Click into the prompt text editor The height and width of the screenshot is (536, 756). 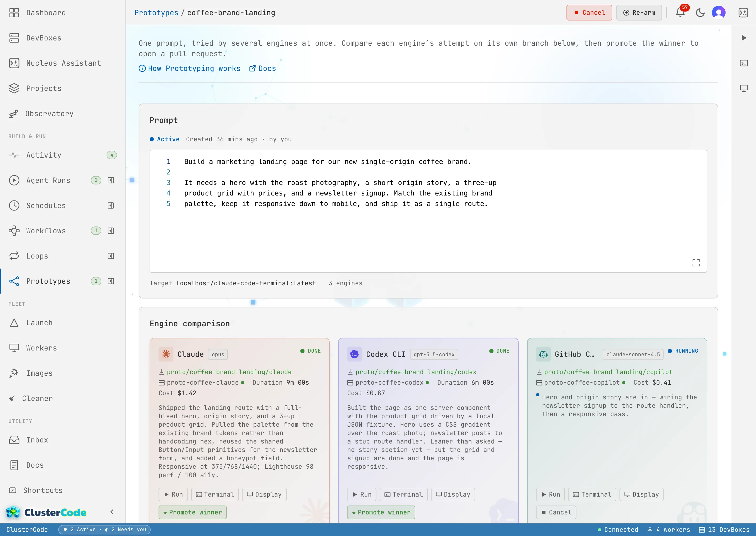coord(428,211)
